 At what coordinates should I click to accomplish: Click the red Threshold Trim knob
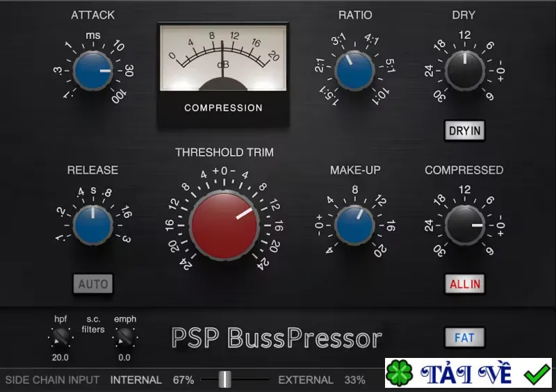(x=224, y=225)
